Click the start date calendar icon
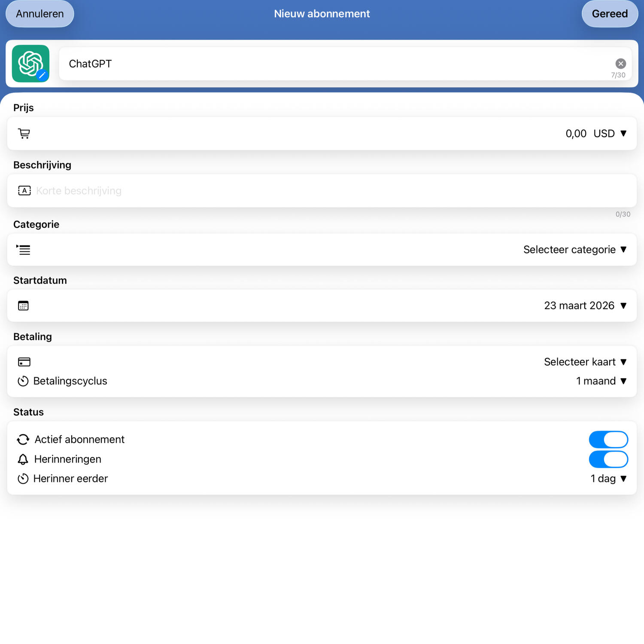Viewport: 644px width, 644px height. pos(23,306)
